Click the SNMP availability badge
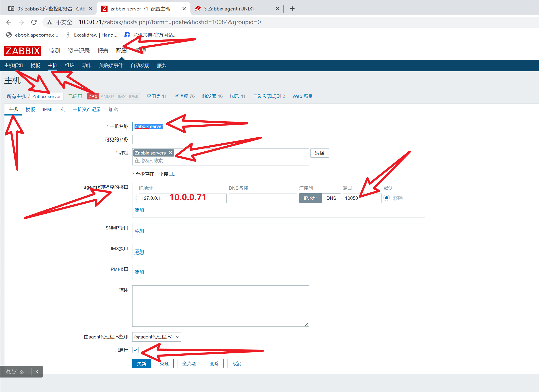This screenshot has height=392, width=539. click(x=107, y=97)
